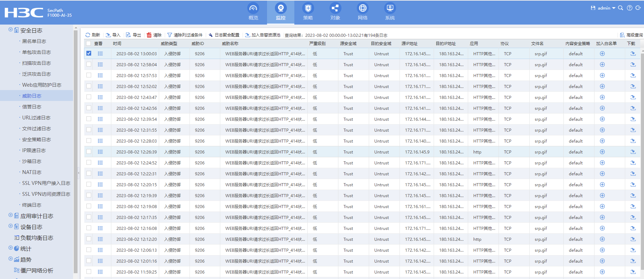644x279 pixels.
Task: Uncheck the 13:00:03 log row checkbox
Action: coord(89,53)
